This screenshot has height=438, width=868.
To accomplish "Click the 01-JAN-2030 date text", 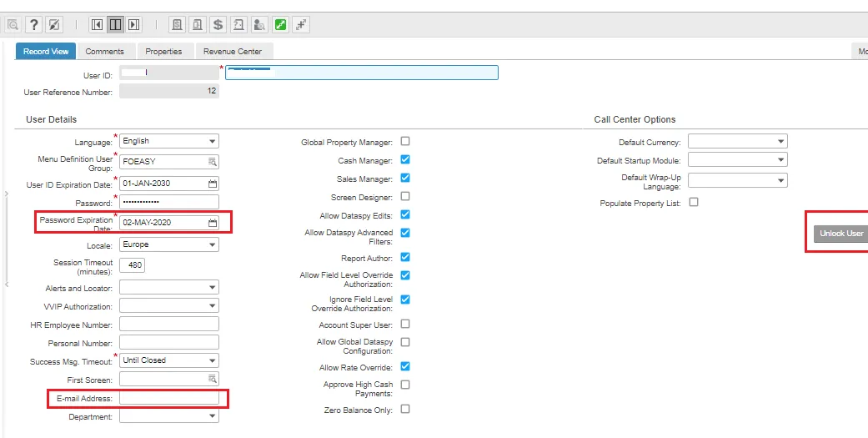I will coord(147,184).
